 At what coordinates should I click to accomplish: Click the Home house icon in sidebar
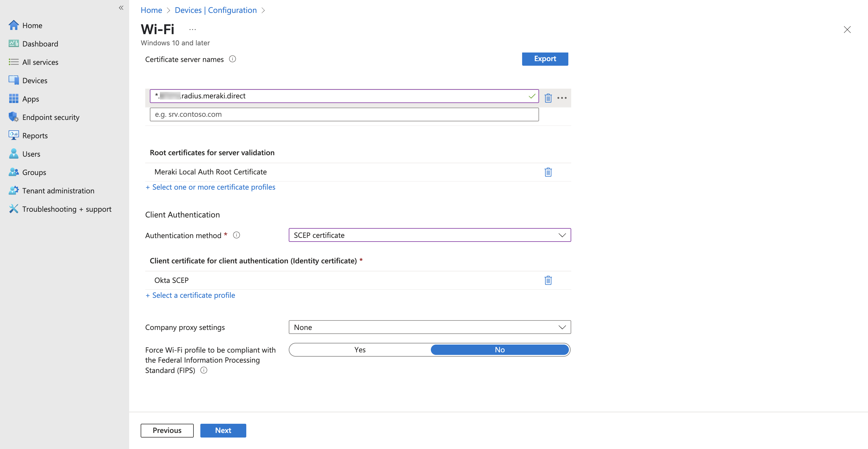(x=13, y=25)
